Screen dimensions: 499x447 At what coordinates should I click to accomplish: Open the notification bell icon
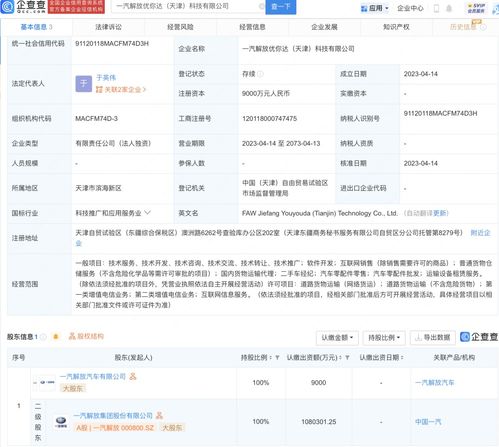(x=449, y=8)
